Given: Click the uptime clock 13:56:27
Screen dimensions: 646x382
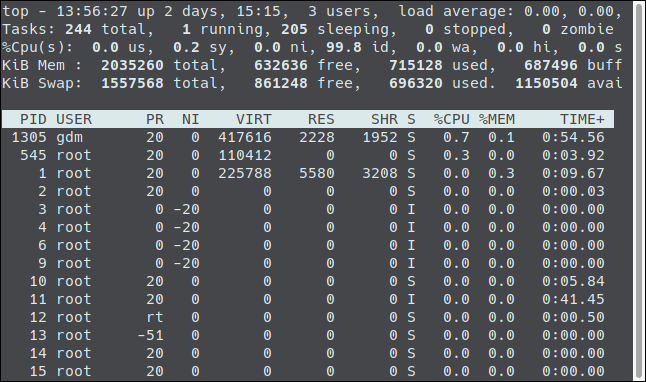Looking at the screenshot, I should coord(92,11).
